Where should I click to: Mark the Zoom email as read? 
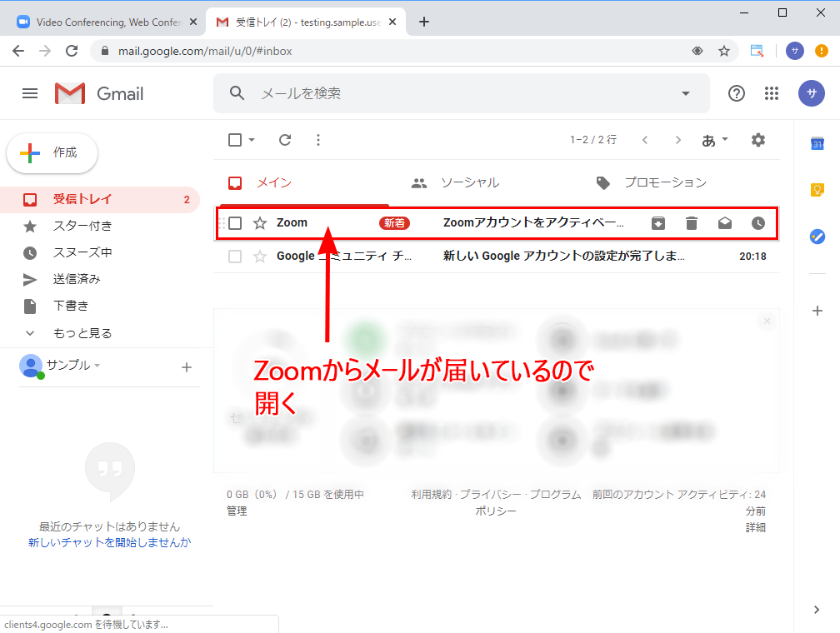pyautogui.click(x=724, y=223)
